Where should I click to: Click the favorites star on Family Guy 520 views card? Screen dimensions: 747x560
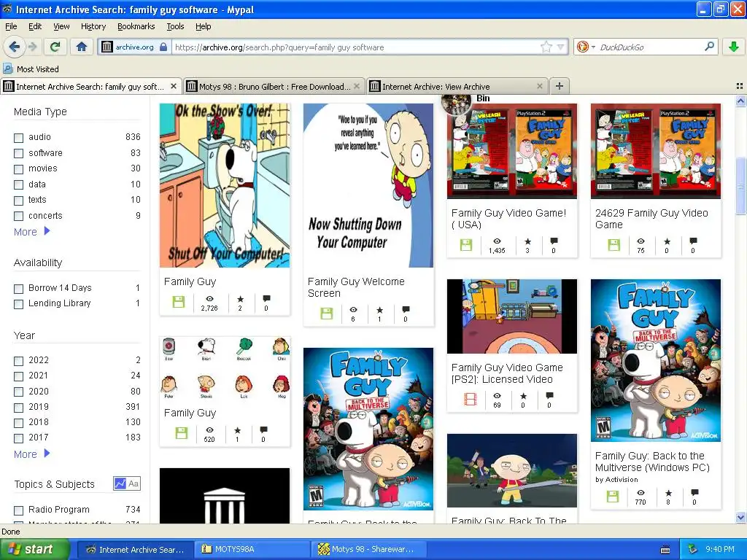coord(237,430)
